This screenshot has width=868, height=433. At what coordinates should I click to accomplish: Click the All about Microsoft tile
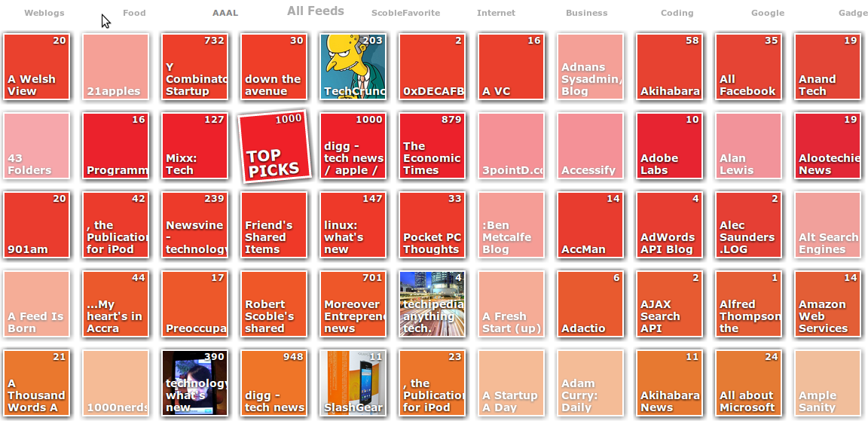749,383
